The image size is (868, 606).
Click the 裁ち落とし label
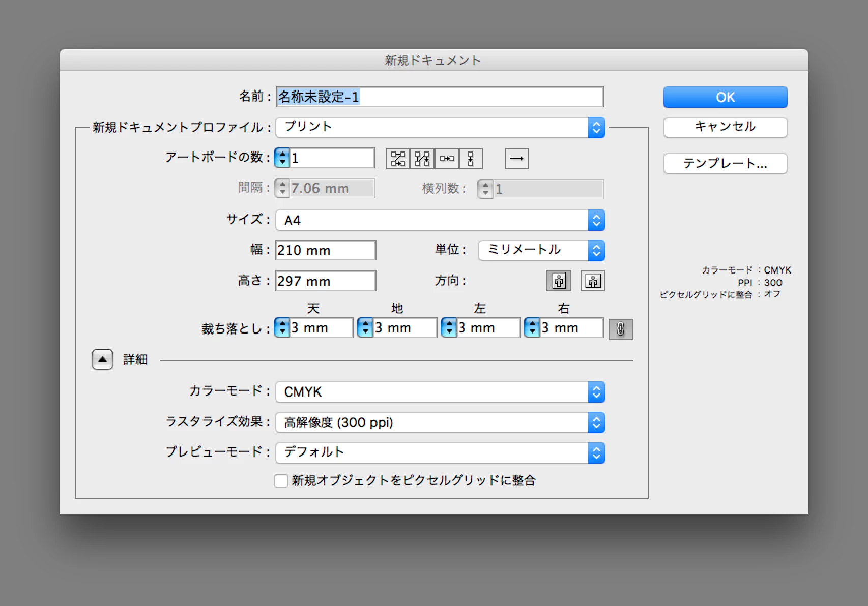pyautogui.click(x=236, y=329)
